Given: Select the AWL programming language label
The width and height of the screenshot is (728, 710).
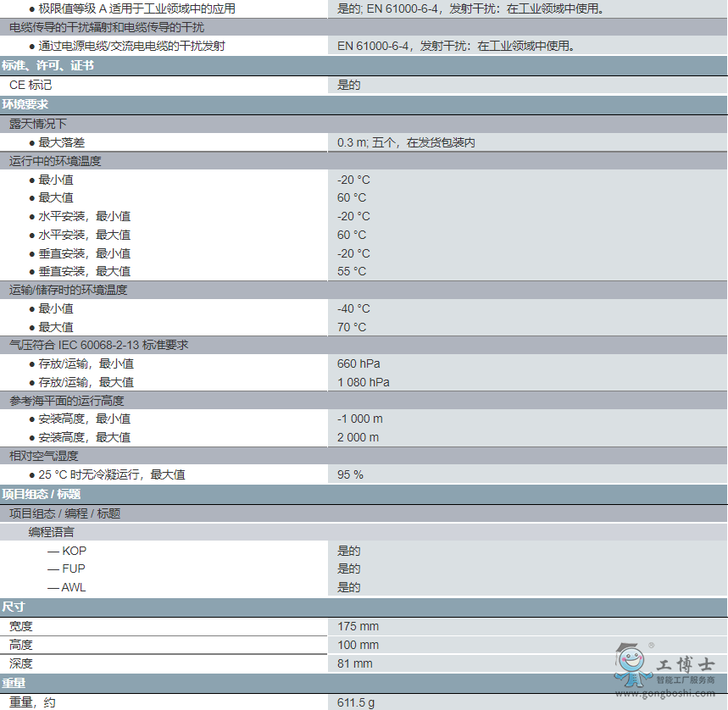Looking at the screenshot, I should pos(73,587).
